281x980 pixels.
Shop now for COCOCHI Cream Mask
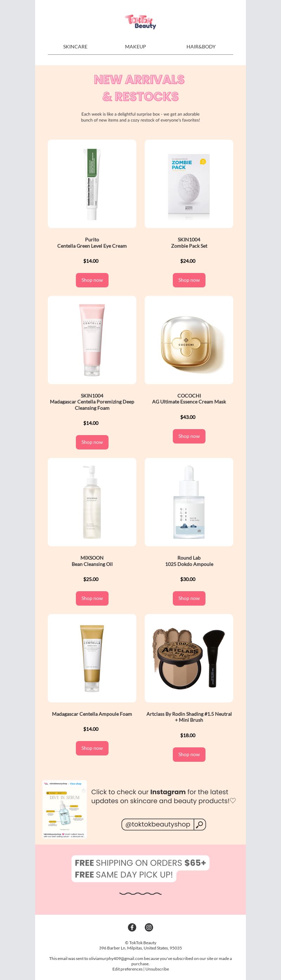coord(189,436)
